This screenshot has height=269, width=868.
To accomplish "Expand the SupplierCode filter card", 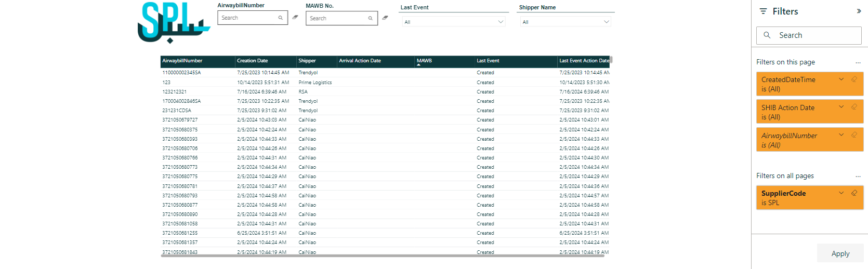I will tap(841, 193).
